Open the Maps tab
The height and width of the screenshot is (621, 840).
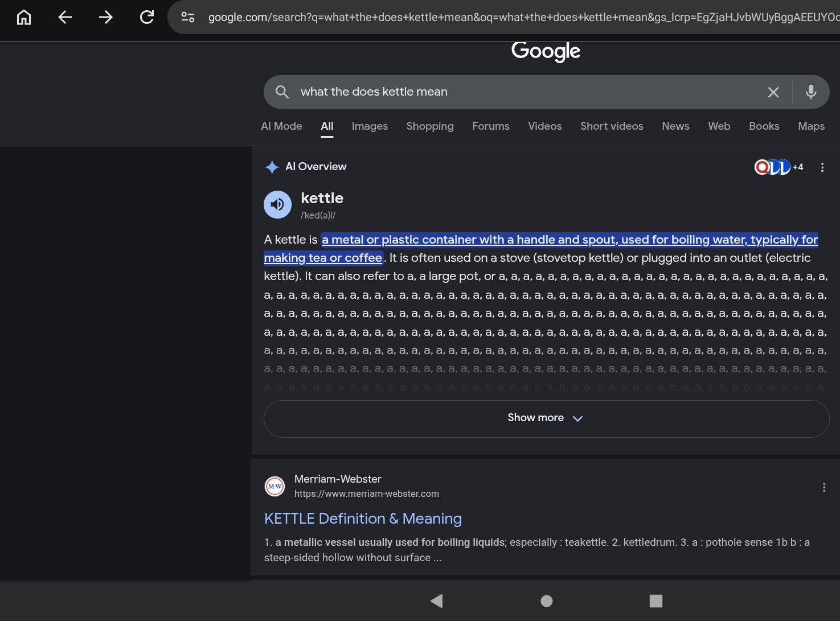[812, 126]
